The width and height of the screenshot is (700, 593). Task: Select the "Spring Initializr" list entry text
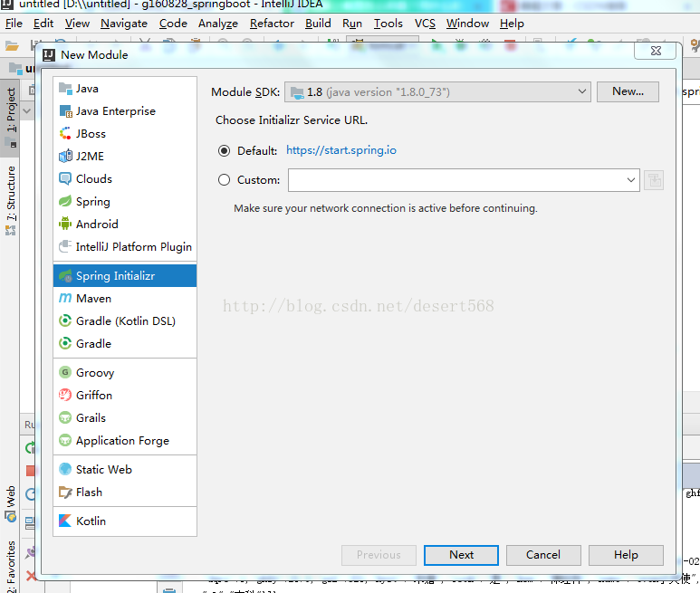(x=115, y=276)
